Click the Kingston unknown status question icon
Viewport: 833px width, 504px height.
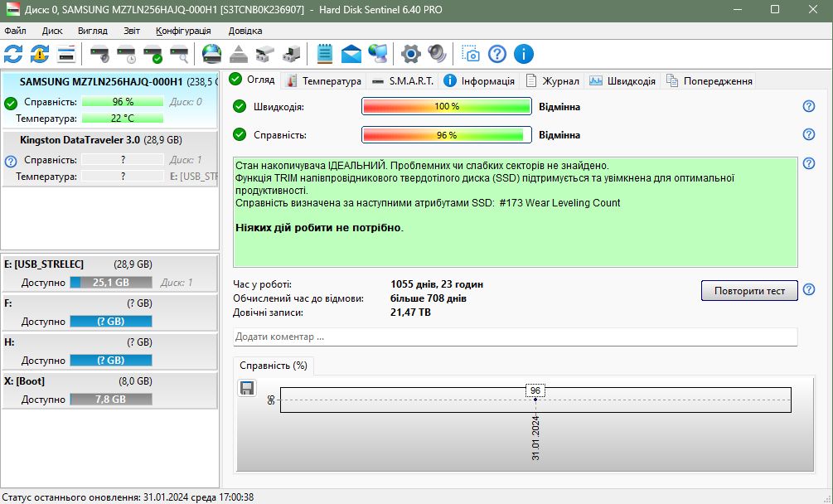11,162
